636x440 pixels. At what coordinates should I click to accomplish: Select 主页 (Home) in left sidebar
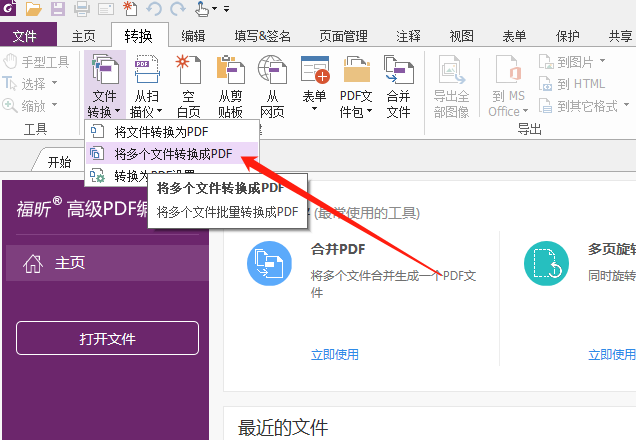pos(70,263)
